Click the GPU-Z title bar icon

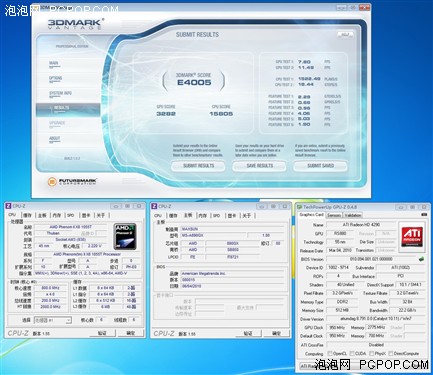pyautogui.click(x=299, y=207)
